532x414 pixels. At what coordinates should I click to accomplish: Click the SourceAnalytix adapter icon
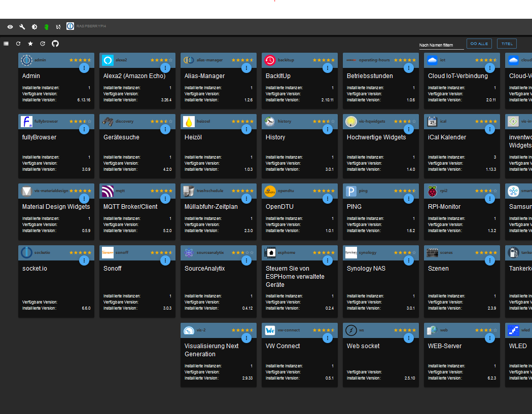click(189, 252)
